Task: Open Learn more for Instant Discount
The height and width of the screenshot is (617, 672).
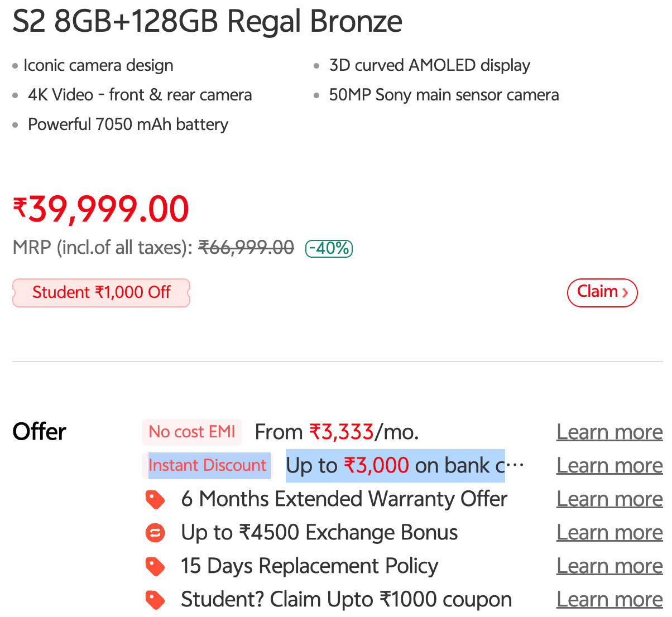Action: click(x=609, y=465)
